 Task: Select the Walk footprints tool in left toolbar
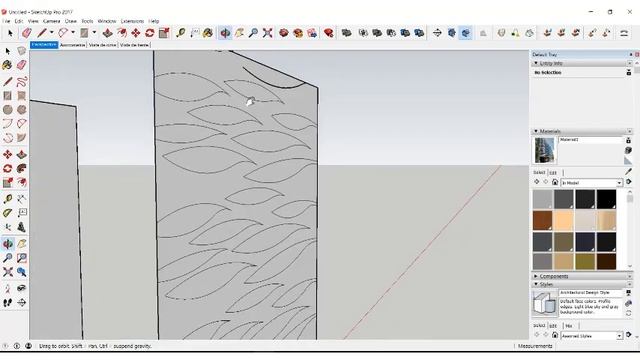pyautogui.click(x=8, y=302)
